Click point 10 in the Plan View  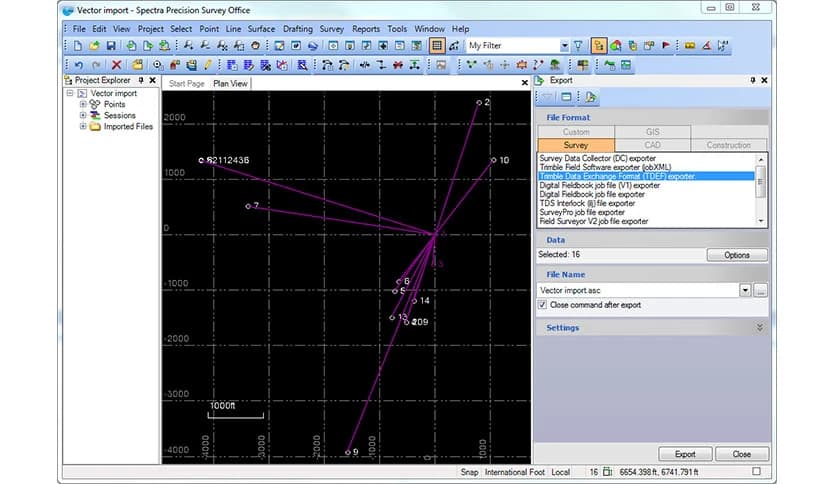pos(493,160)
